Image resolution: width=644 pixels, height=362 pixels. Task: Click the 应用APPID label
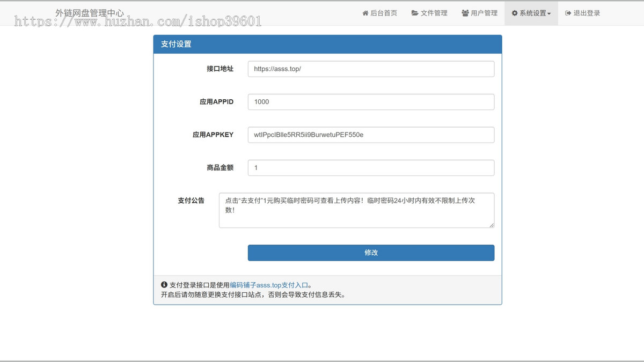tap(217, 102)
